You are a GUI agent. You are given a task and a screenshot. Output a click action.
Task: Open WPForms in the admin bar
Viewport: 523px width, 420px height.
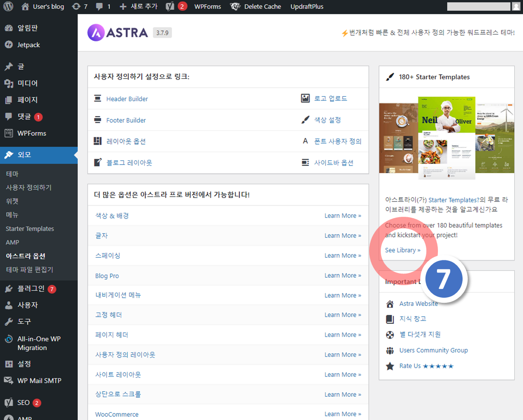tap(207, 7)
